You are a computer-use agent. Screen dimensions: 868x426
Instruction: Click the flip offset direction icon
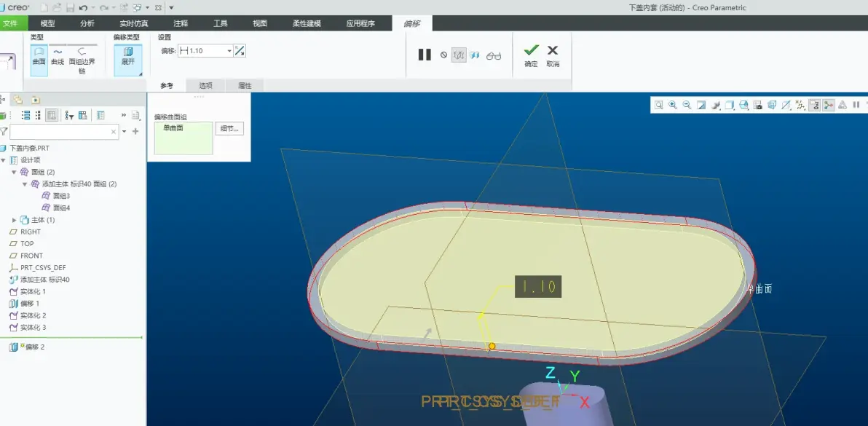click(x=240, y=51)
